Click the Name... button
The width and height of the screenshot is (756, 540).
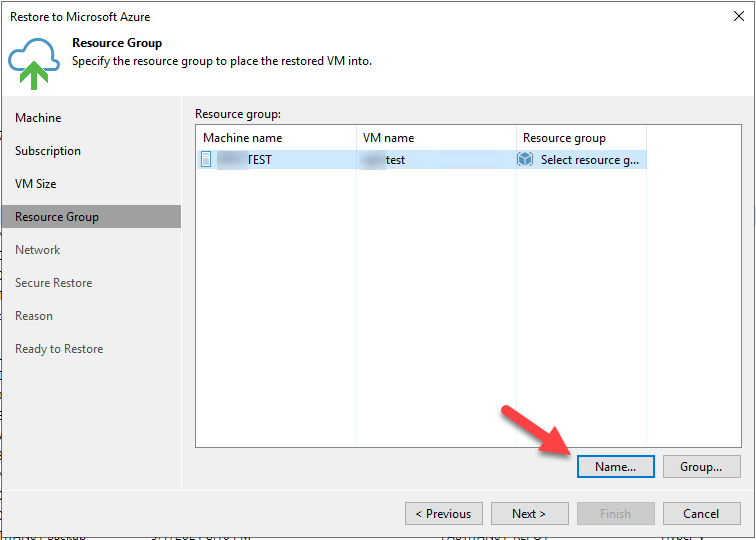(x=616, y=467)
